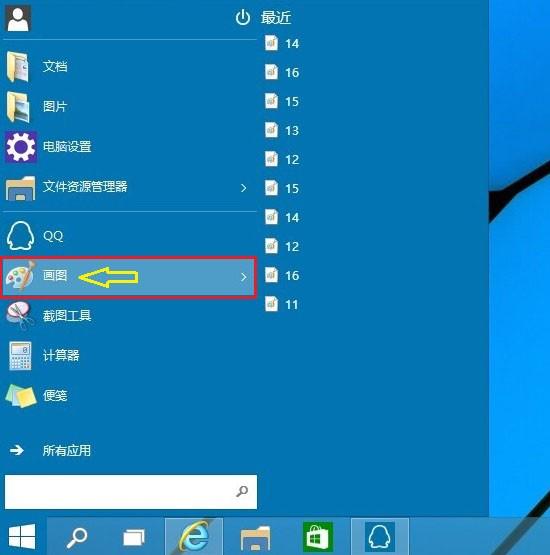The image size is (550, 555).
Task: Click the power button beside 最近
Action: point(243,17)
